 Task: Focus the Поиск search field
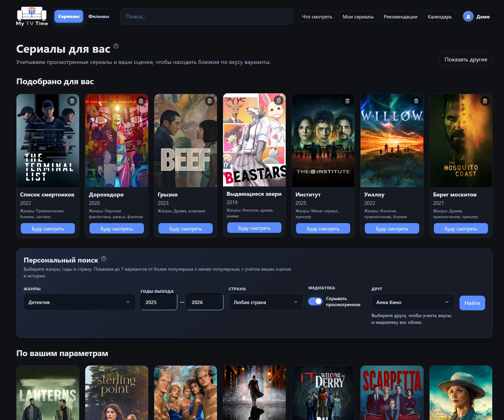click(206, 17)
